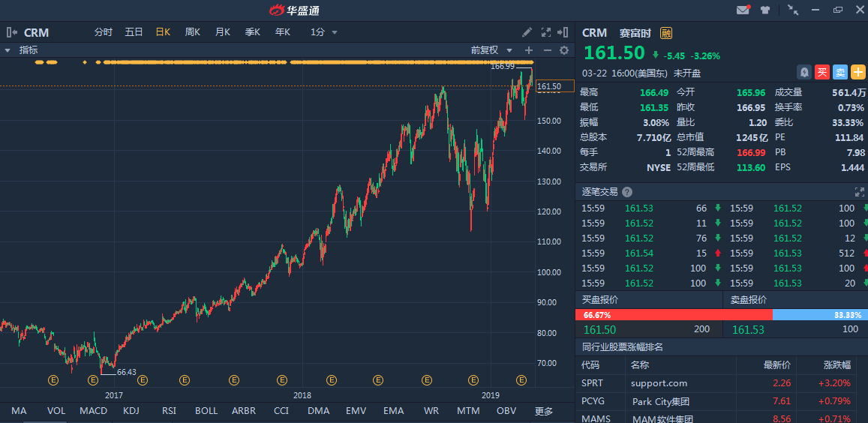Click the price alert bell icon
The image size is (868, 423).
[803, 72]
